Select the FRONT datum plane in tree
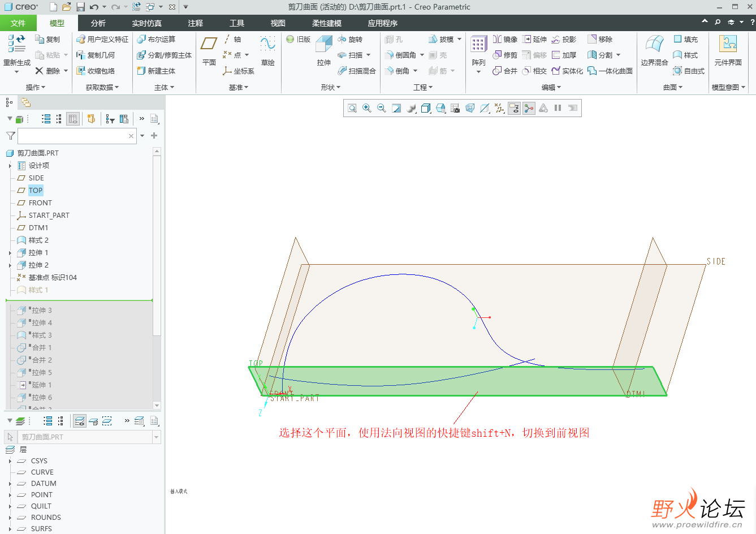The width and height of the screenshot is (756, 534). coord(40,203)
